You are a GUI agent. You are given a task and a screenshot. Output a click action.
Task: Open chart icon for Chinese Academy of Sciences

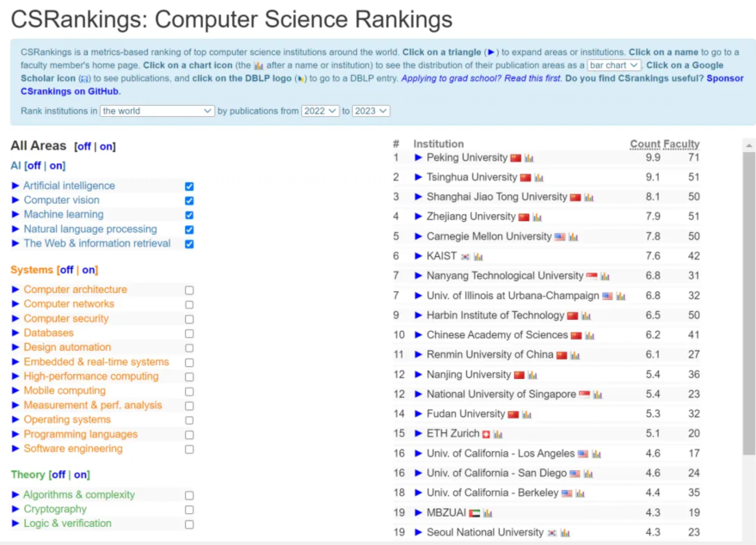coord(590,335)
